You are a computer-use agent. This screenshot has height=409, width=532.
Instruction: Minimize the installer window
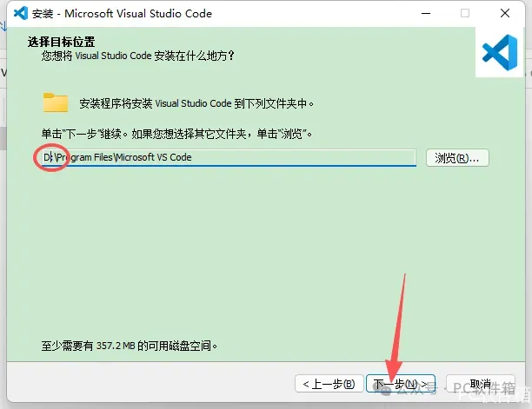[x=426, y=14]
